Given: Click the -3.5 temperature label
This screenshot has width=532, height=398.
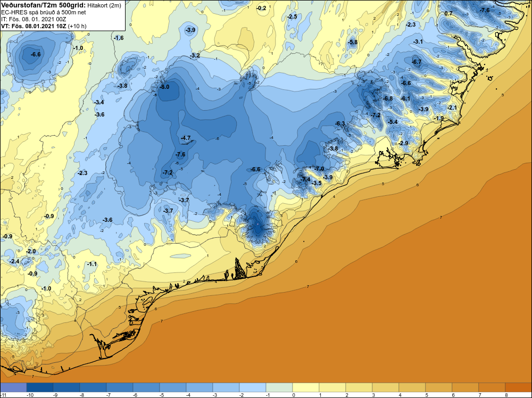Looking at the screenshot, I should point(316,183).
